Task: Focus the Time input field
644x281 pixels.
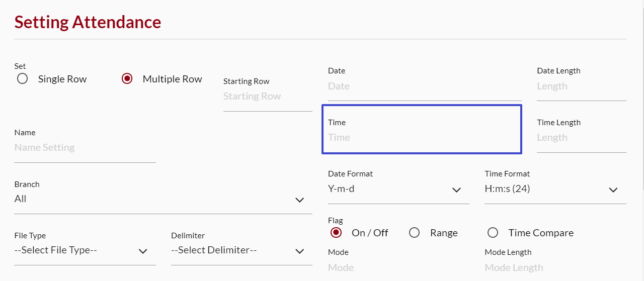Action: [425, 138]
